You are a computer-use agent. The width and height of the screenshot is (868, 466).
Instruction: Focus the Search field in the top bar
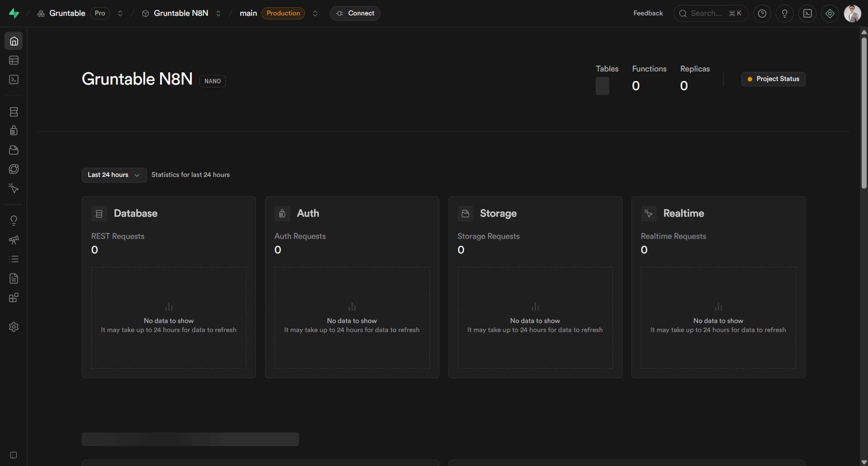tap(711, 14)
